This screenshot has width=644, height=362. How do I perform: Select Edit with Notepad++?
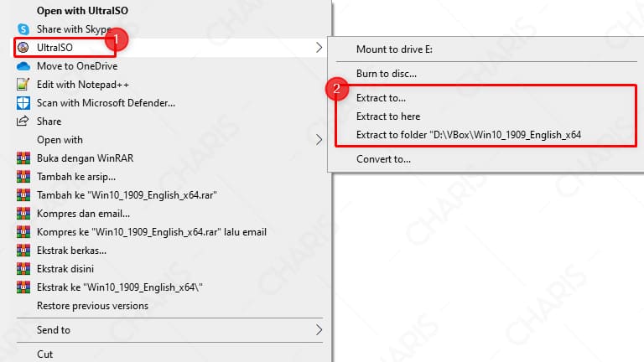tap(83, 85)
